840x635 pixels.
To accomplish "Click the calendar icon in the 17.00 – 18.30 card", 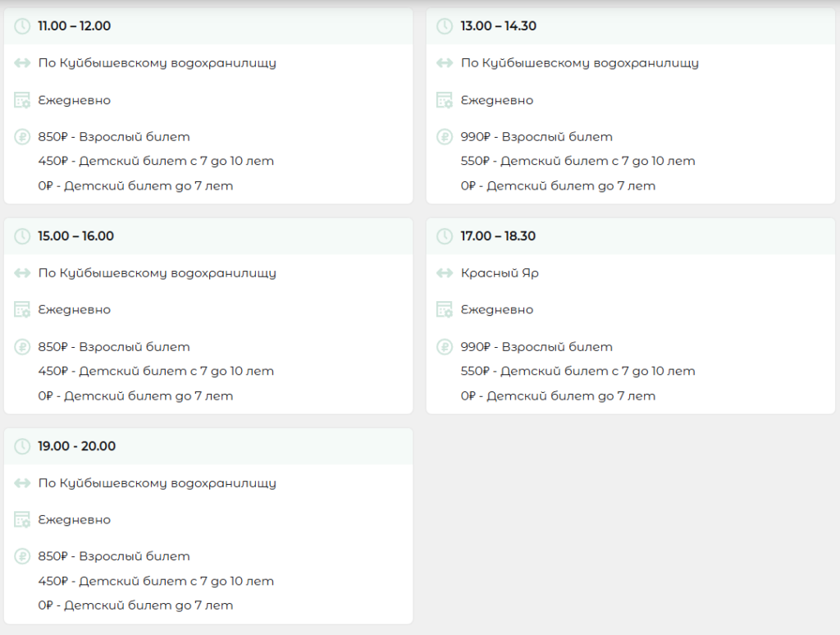I will [x=445, y=310].
